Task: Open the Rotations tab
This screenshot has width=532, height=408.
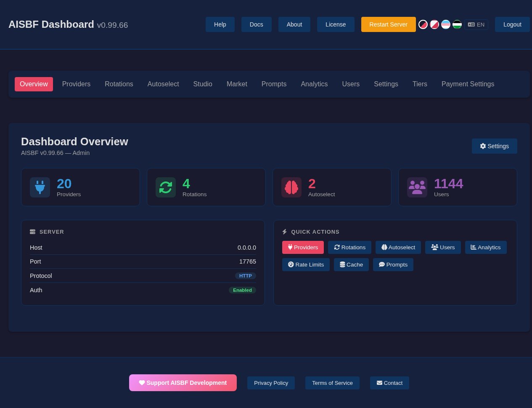Action: [119, 84]
